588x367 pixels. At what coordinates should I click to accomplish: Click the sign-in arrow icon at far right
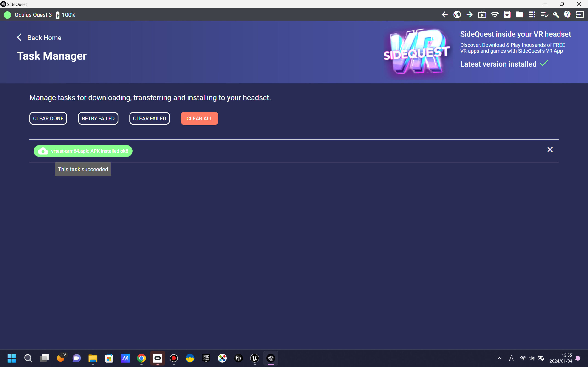(x=580, y=14)
